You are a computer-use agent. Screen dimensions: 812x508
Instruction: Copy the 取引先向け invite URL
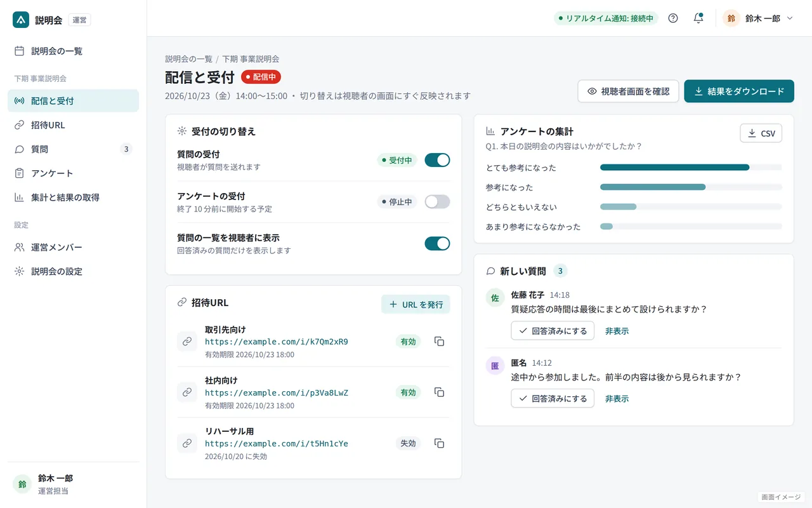click(x=439, y=342)
